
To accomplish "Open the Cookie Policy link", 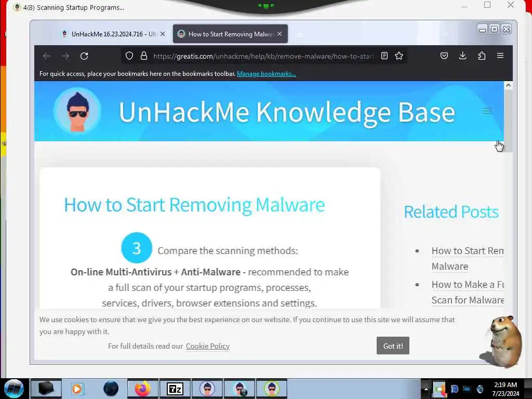I will click(x=208, y=346).
